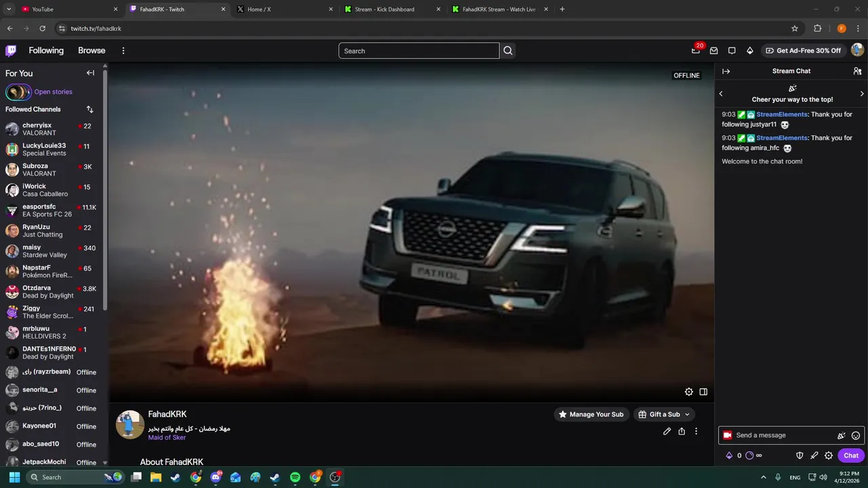The height and width of the screenshot is (488, 868).
Task: Open a new browser tab
Action: pyautogui.click(x=562, y=9)
